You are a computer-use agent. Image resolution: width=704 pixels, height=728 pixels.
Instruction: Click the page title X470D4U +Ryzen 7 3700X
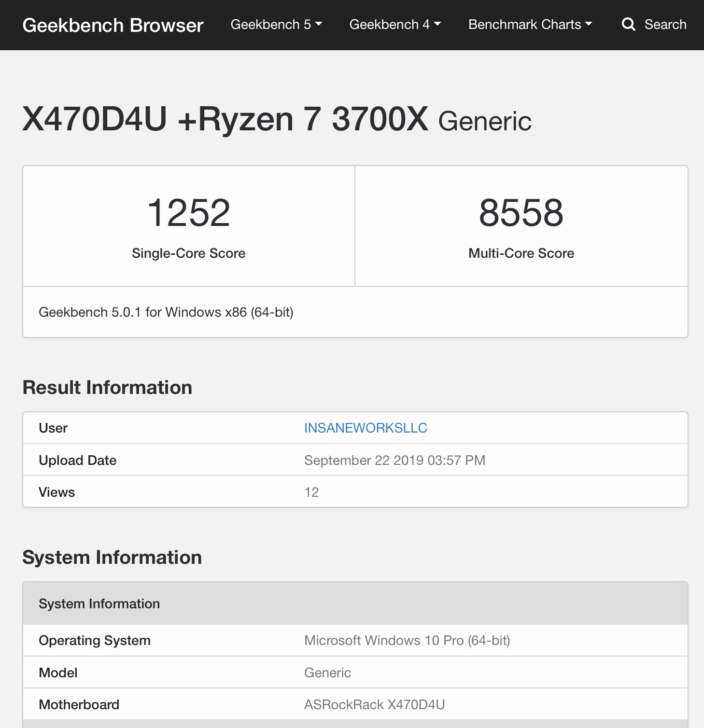(x=225, y=119)
